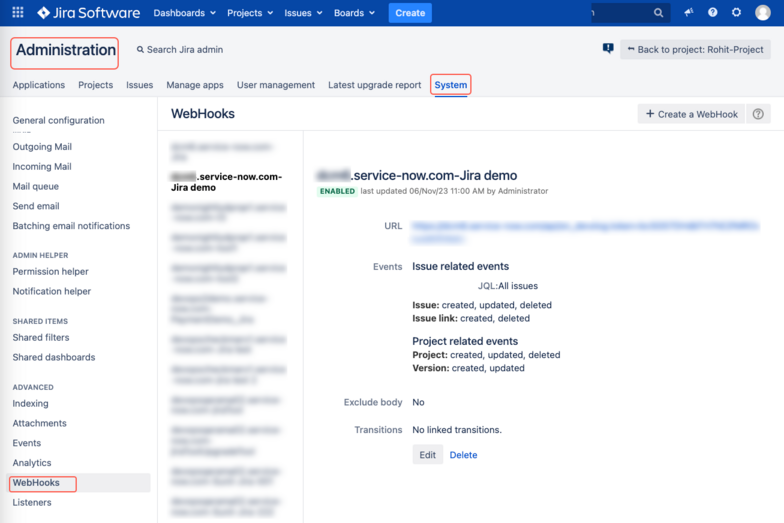This screenshot has width=784, height=523.
Task: Click the top bar quick search field
Action: pyautogui.click(x=630, y=12)
